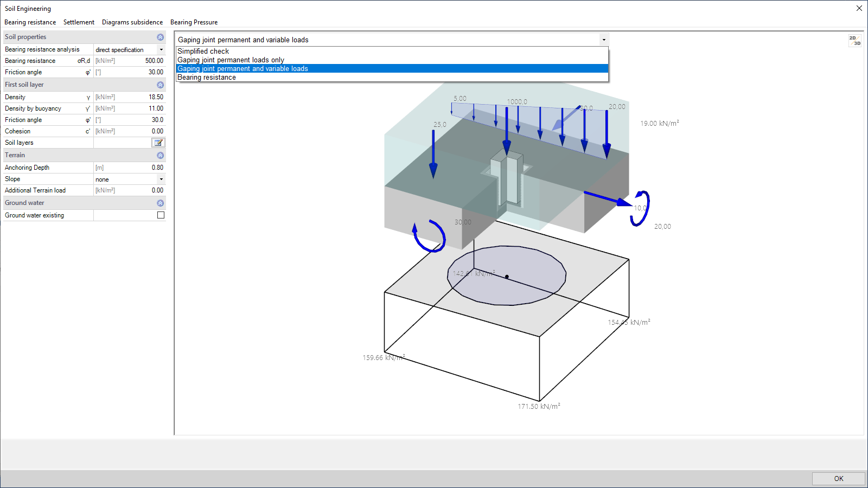Collapse the Terrain section
868x488 pixels.
coord(160,155)
